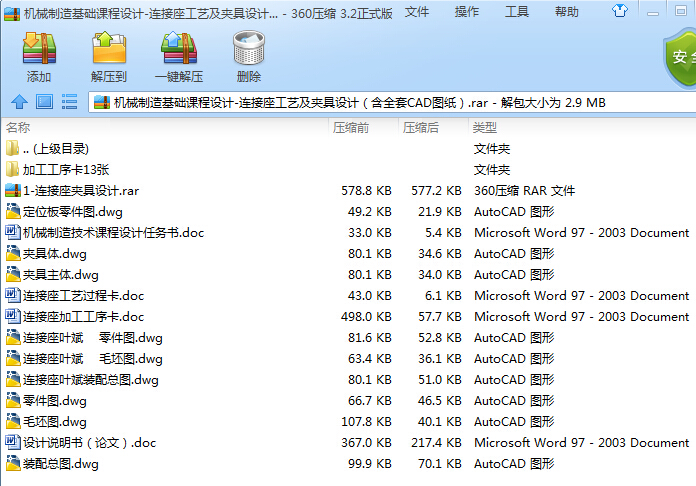Click file name 夹具体.dwg
This screenshot has width=696, height=486.
(x=55, y=254)
